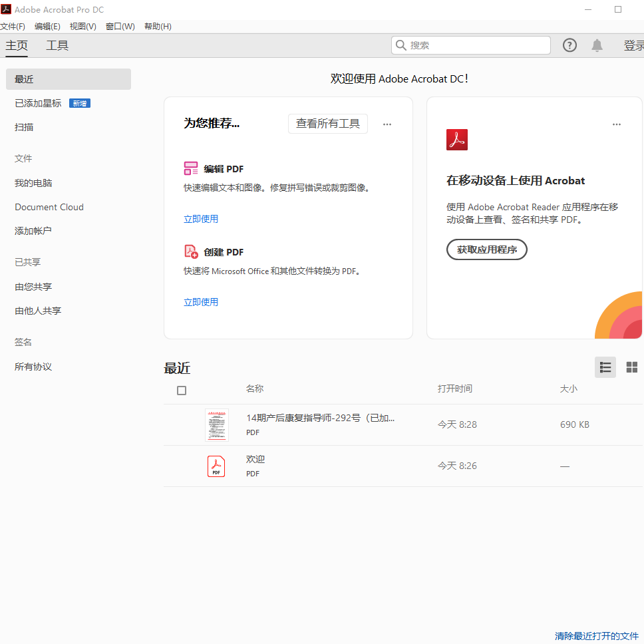Open the notifications bell icon
The width and height of the screenshot is (644, 644).
tap(597, 45)
